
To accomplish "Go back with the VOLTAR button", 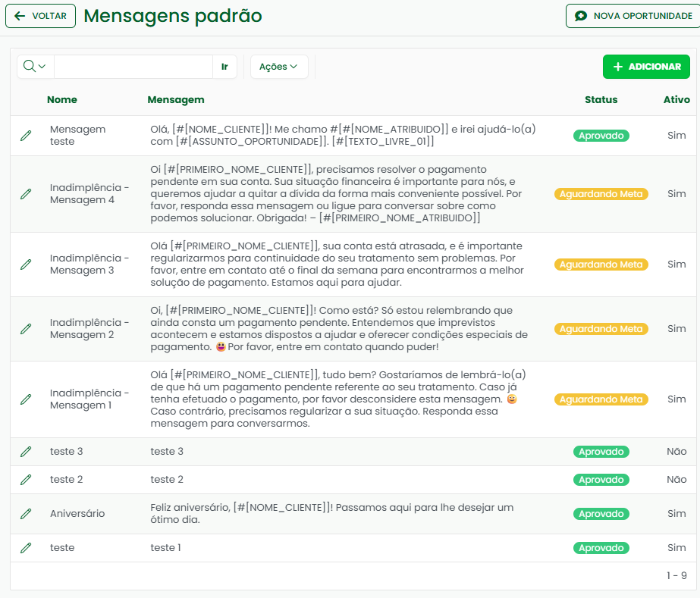I will (x=41, y=16).
